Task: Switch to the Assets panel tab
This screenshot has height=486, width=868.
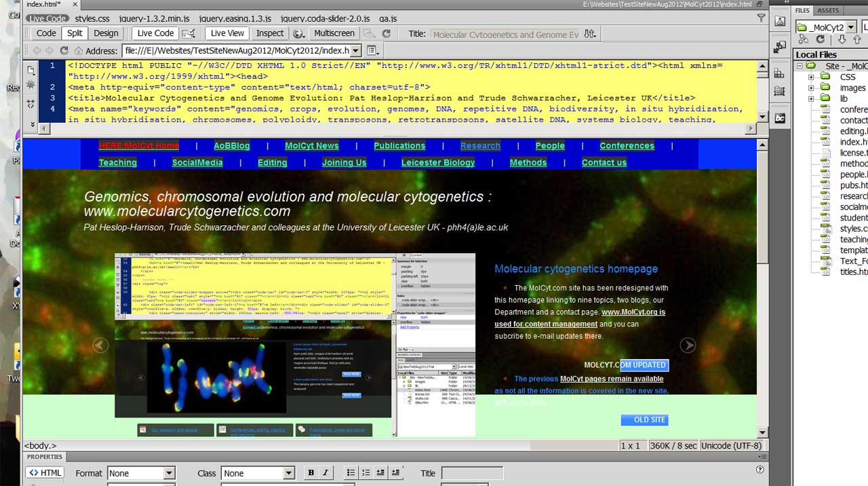Action: pyautogui.click(x=828, y=10)
